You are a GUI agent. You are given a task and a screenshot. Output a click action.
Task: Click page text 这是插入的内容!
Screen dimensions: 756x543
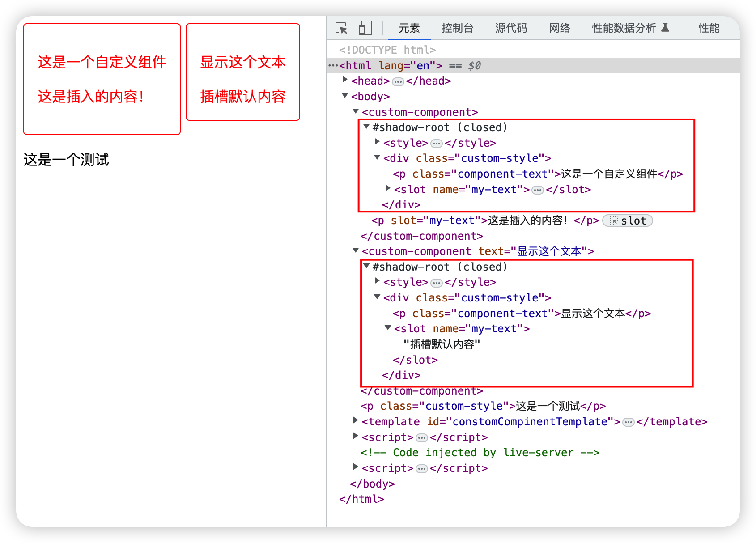(91, 97)
